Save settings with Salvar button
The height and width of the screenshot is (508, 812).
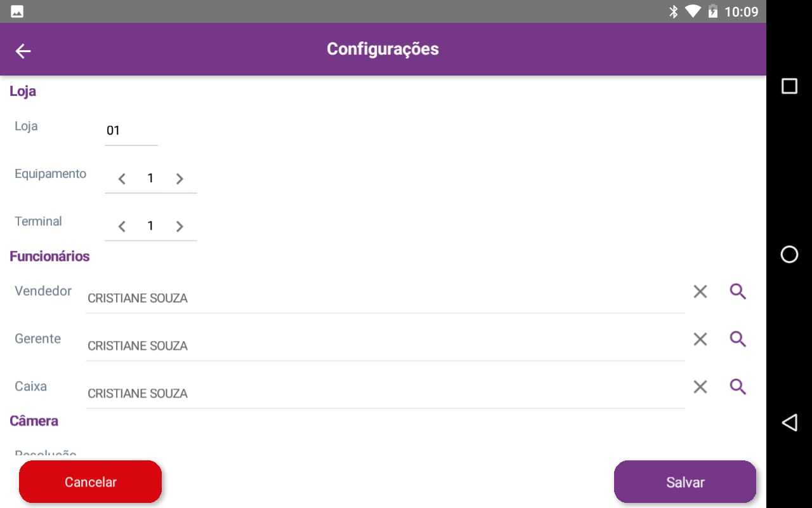tap(685, 482)
